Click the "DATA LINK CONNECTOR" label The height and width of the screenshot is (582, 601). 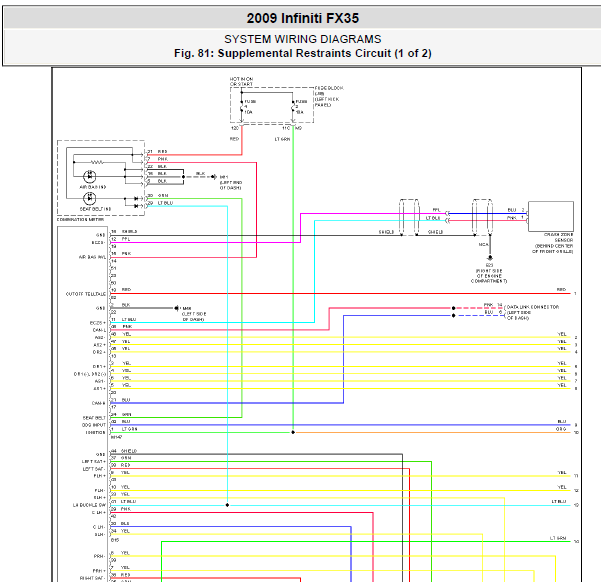[533, 307]
